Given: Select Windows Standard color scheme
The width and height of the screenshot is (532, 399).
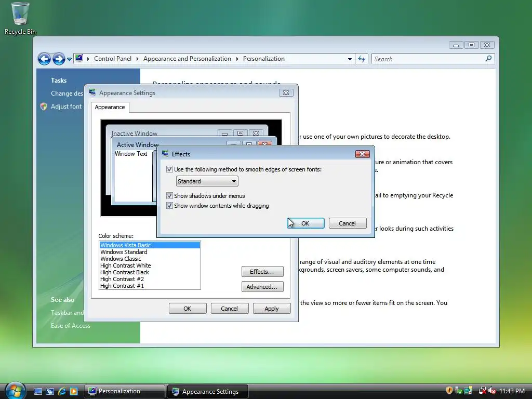Looking at the screenshot, I should coord(150,252).
